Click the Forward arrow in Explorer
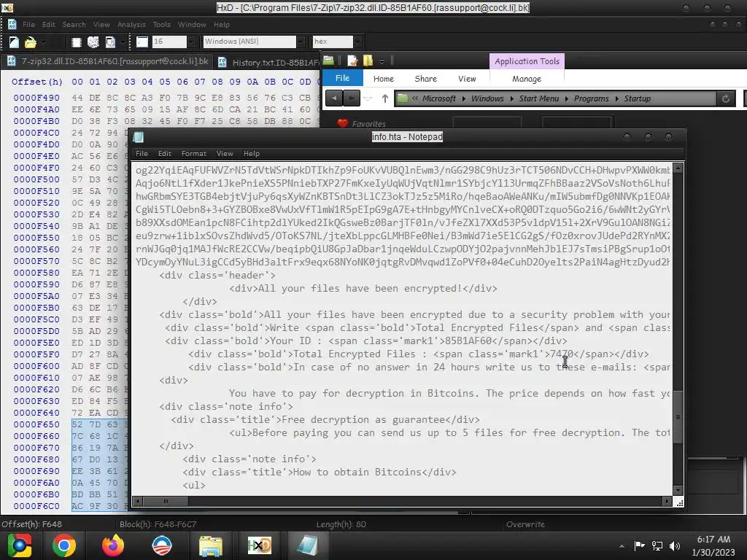The image size is (747, 560). point(351,98)
